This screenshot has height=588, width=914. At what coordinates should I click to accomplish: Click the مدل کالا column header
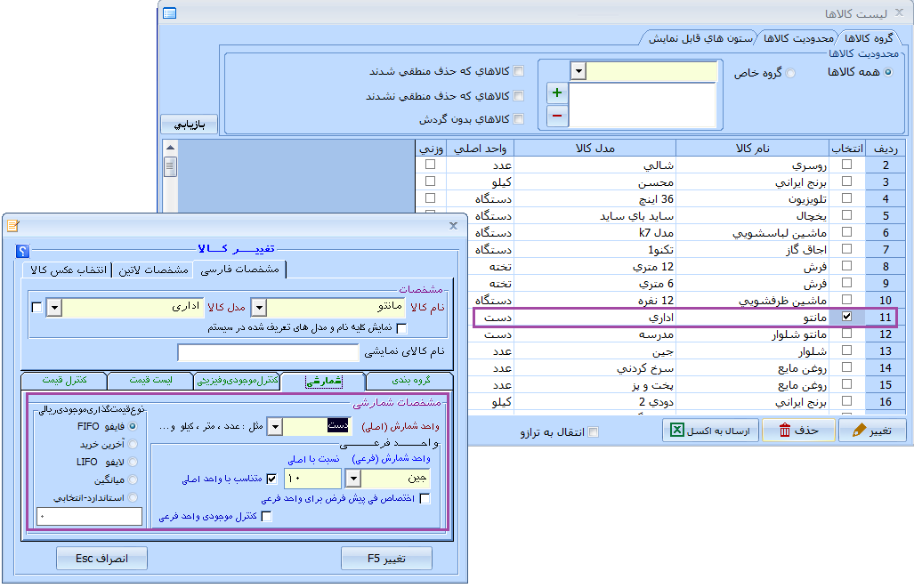(x=595, y=148)
